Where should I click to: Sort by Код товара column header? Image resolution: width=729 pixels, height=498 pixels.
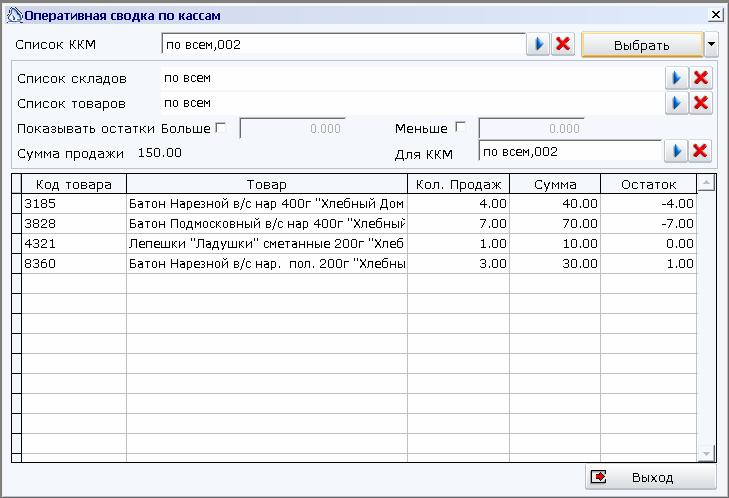(x=73, y=184)
